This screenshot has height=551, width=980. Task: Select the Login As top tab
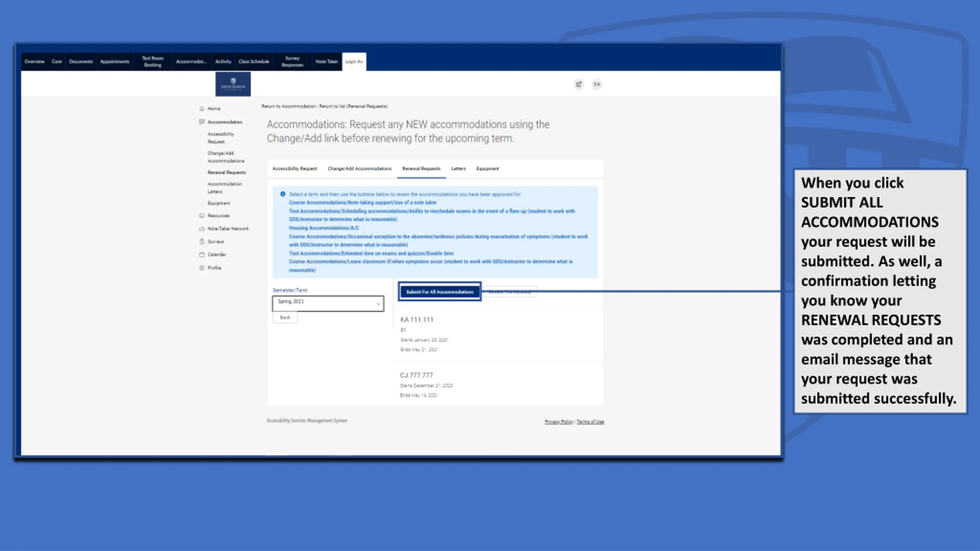[x=354, y=62]
